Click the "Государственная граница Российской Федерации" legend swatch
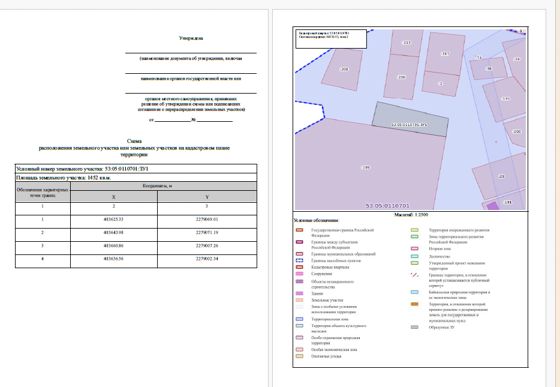This screenshot has height=387, width=560. point(300,230)
